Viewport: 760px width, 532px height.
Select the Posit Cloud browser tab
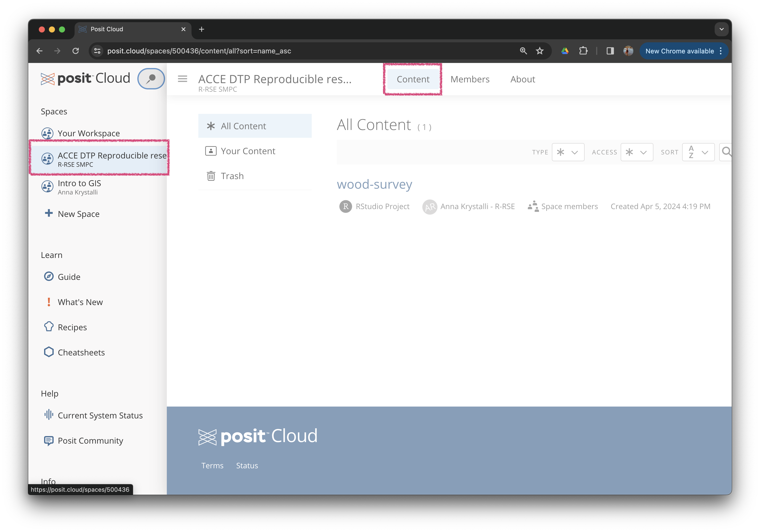tap(132, 29)
